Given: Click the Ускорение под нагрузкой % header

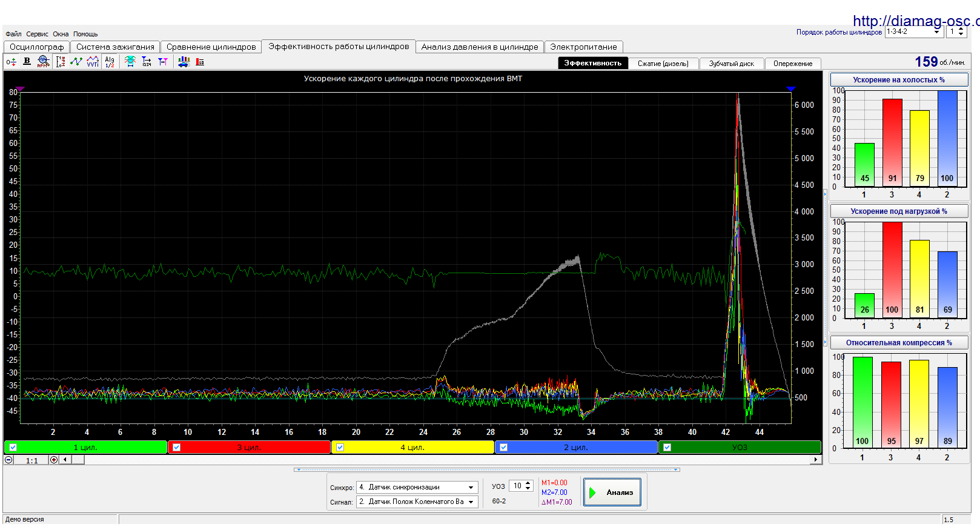Looking at the screenshot, I should click(899, 211).
